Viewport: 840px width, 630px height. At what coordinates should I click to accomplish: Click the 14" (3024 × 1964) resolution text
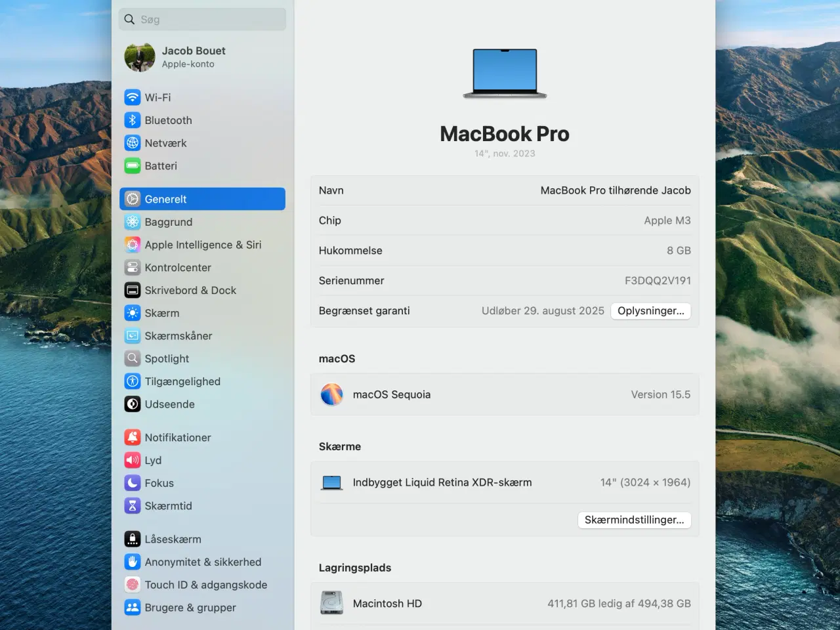coord(645,482)
